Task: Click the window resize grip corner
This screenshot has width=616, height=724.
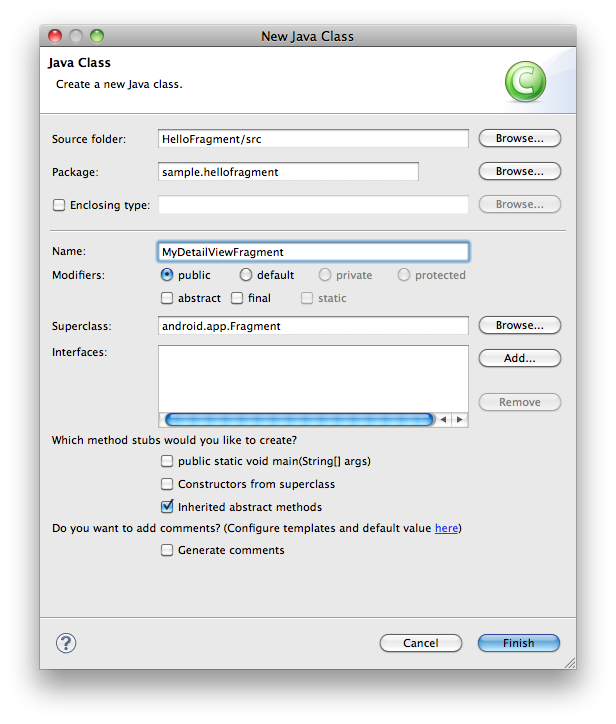Action: tap(570, 663)
